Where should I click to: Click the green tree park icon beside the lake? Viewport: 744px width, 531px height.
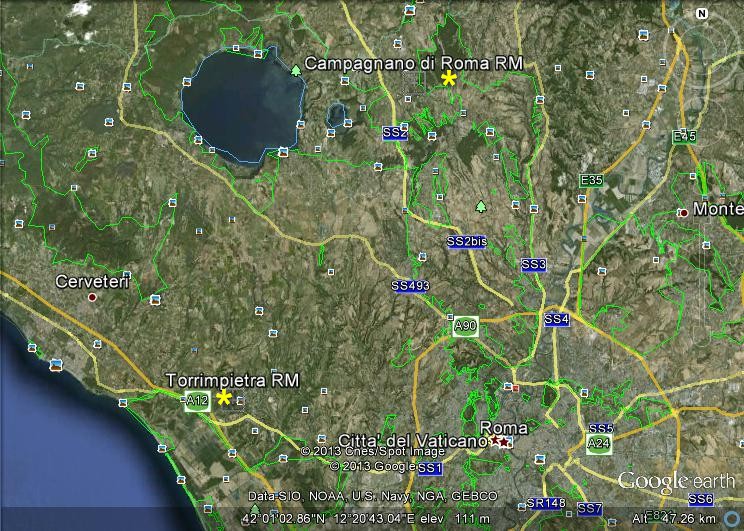coord(296,70)
